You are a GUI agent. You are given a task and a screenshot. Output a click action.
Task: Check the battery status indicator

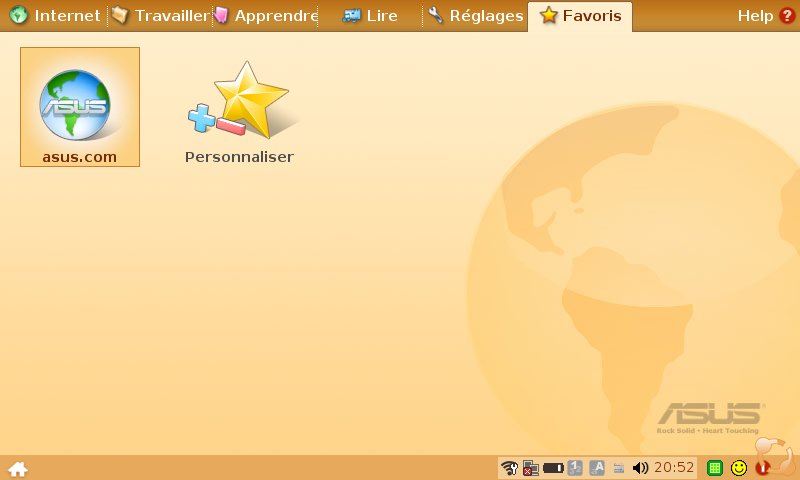(553, 468)
